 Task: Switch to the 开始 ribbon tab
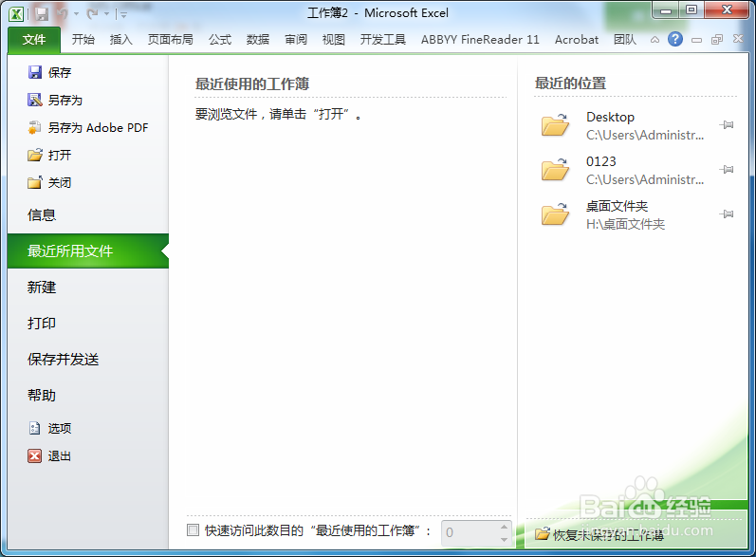click(x=83, y=40)
